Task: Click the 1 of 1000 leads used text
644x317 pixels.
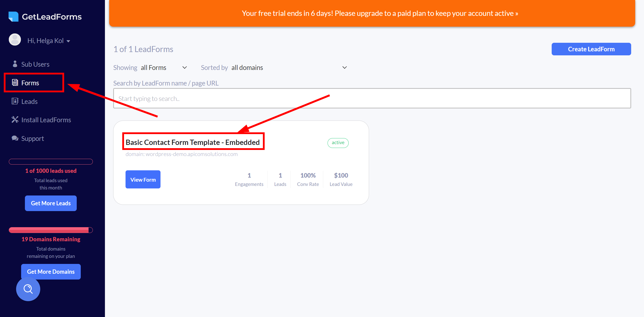Action: point(51,171)
